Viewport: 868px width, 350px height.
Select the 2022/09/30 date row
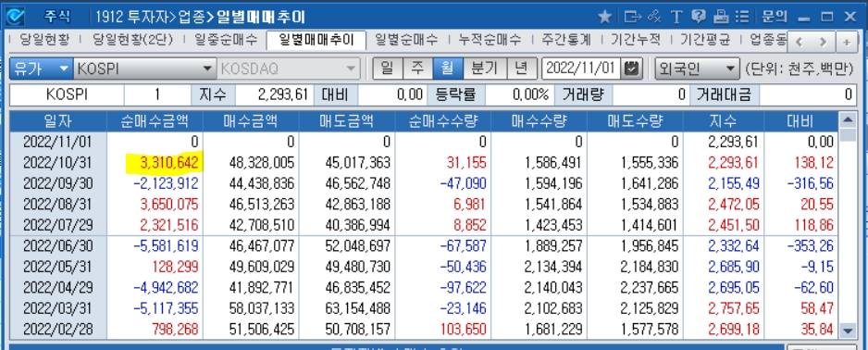tap(58, 183)
